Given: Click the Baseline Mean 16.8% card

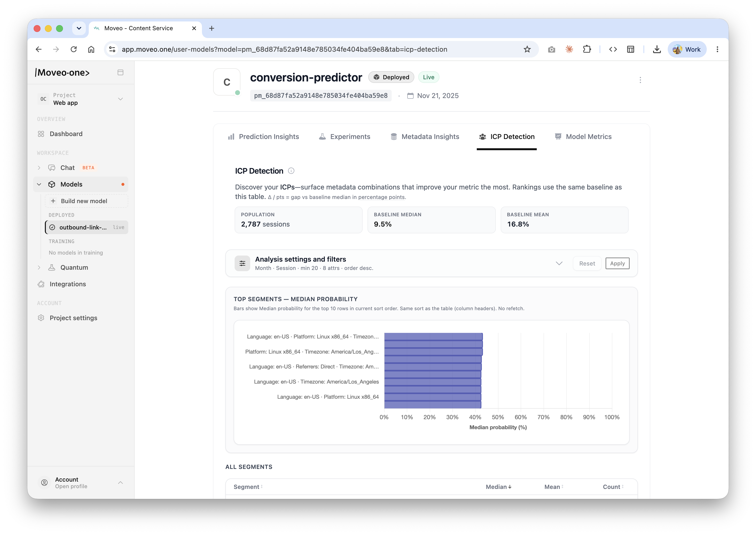Looking at the screenshot, I should pyautogui.click(x=564, y=220).
